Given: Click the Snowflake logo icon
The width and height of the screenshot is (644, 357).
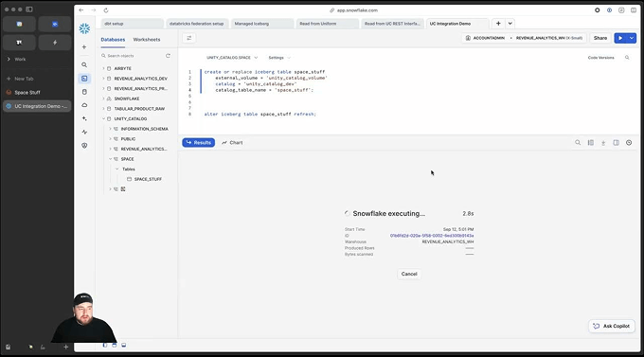Looking at the screenshot, I should (84, 28).
